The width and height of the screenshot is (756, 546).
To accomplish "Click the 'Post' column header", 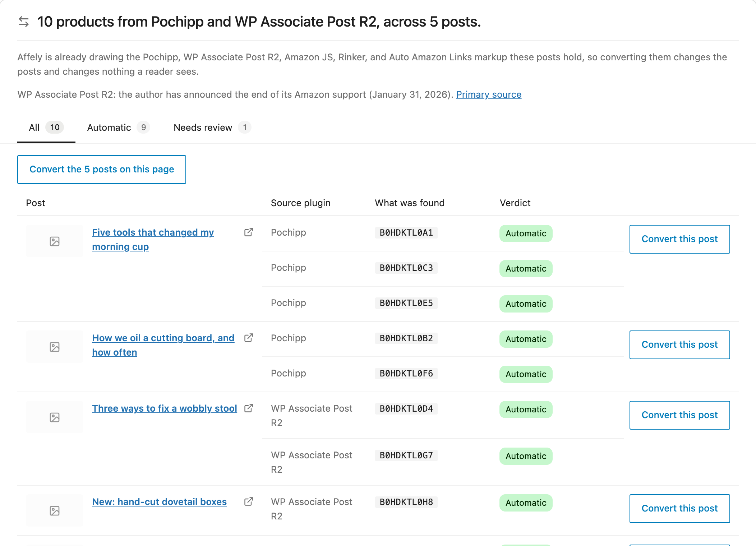I will (36, 203).
